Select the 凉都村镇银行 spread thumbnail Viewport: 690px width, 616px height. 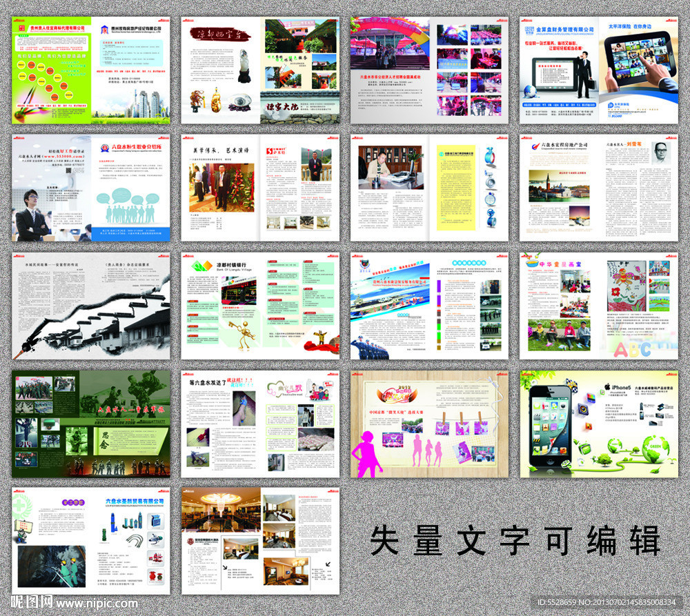point(260,306)
